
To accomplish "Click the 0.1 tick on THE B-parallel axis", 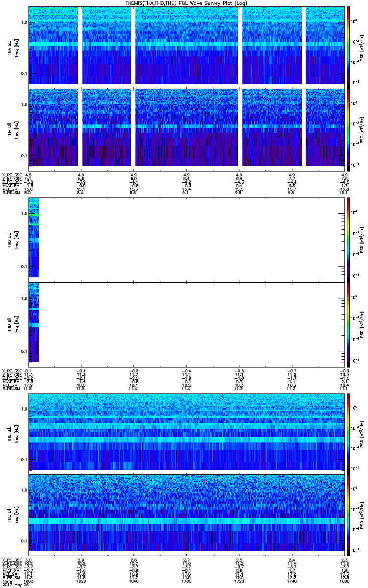I will point(24,540).
